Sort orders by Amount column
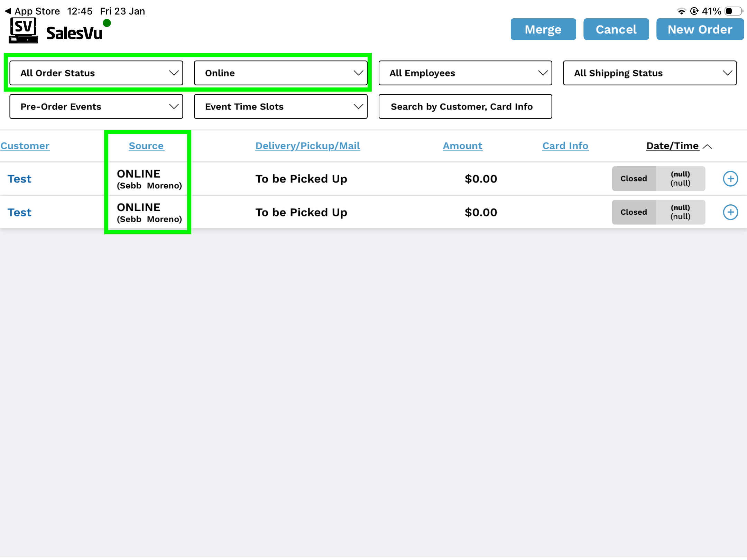The height and width of the screenshot is (560, 747). [x=462, y=146]
